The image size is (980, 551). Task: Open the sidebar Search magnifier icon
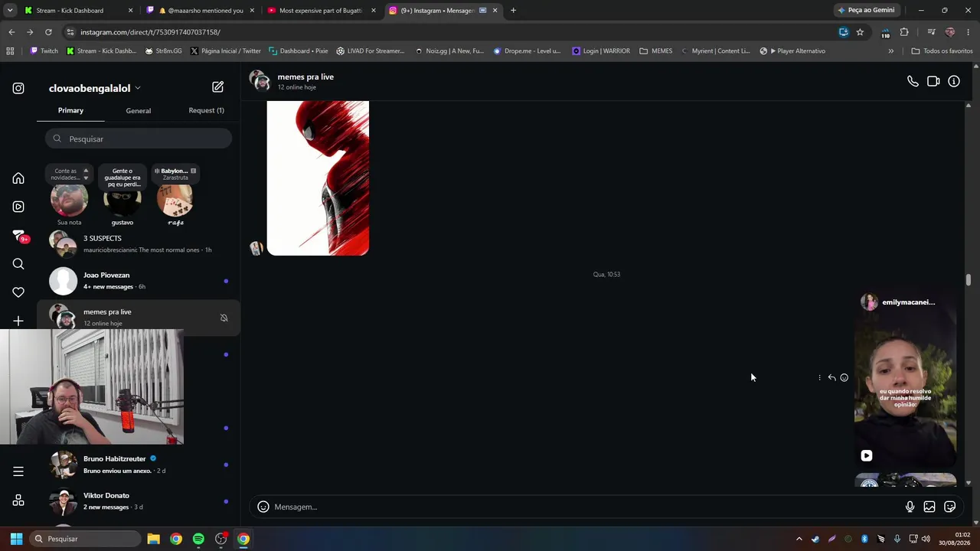pyautogui.click(x=18, y=264)
